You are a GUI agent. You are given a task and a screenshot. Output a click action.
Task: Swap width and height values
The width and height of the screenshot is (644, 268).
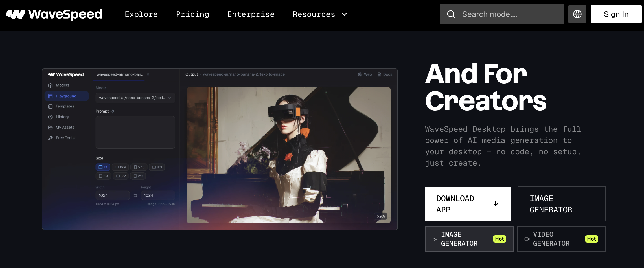[x=135, y=195]
